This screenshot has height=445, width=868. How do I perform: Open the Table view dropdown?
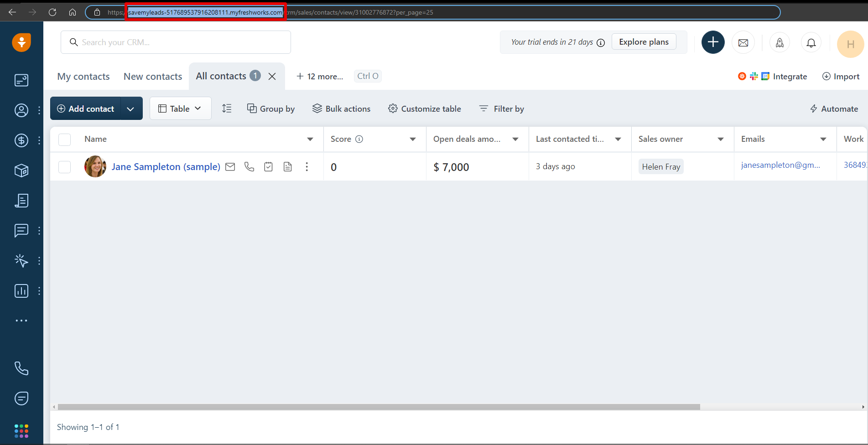click(x=181, y=109)
